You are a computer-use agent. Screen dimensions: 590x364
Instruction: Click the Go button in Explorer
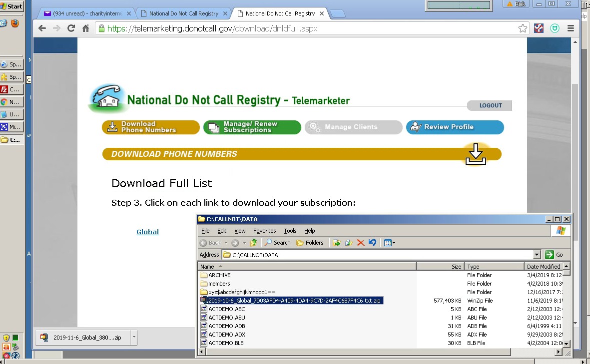[x=554, y=255]
